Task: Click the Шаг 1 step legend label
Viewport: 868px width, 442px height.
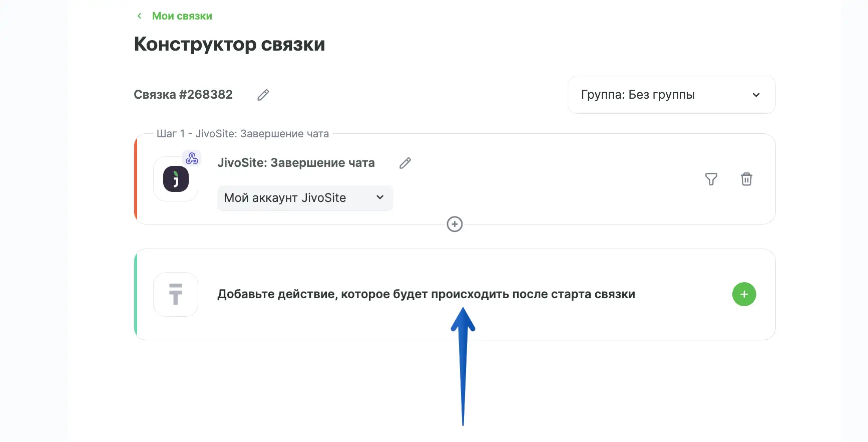Action: (x=243, y=134)
